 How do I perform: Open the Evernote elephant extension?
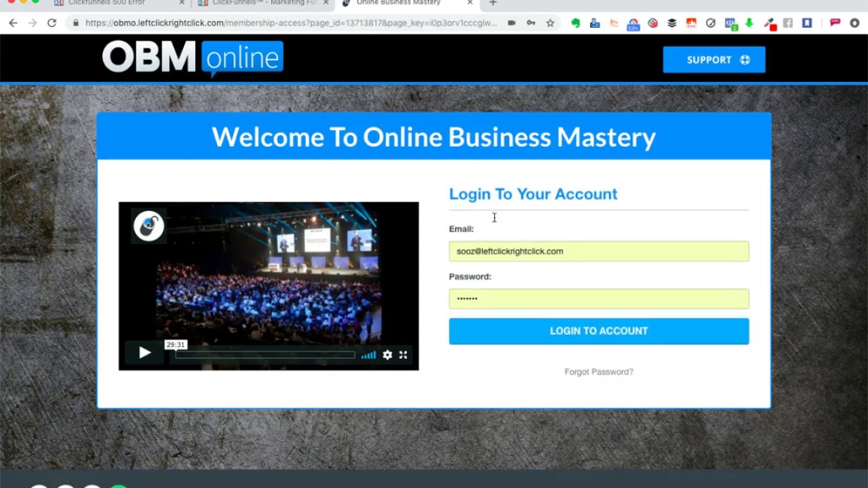pos(576,23)
